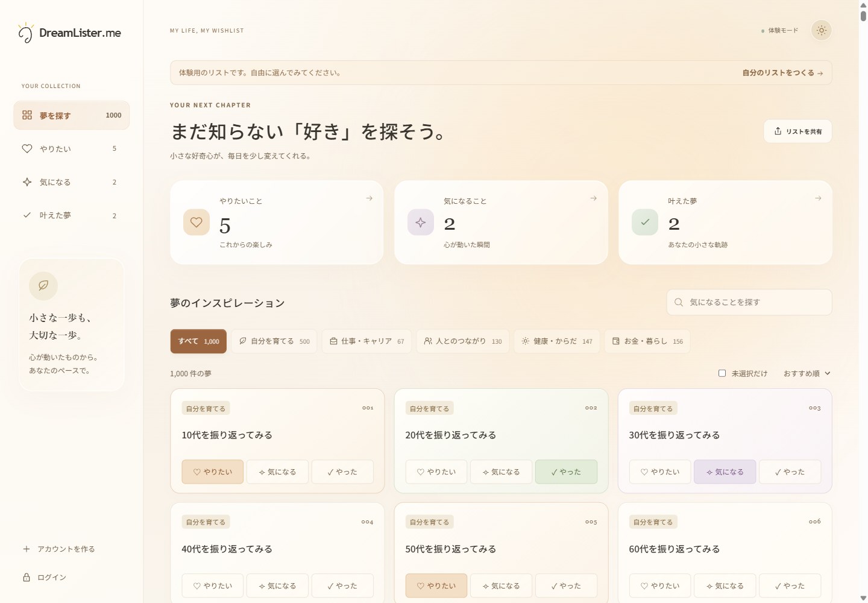
Task: Click the checkmark icon on 叶えた夢 card
Action: pyautogui.click(x=645, y=222)
